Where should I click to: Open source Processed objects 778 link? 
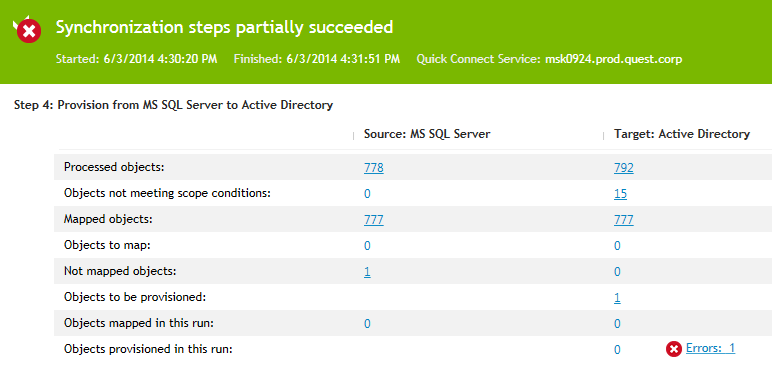click(x=374, y=168)
